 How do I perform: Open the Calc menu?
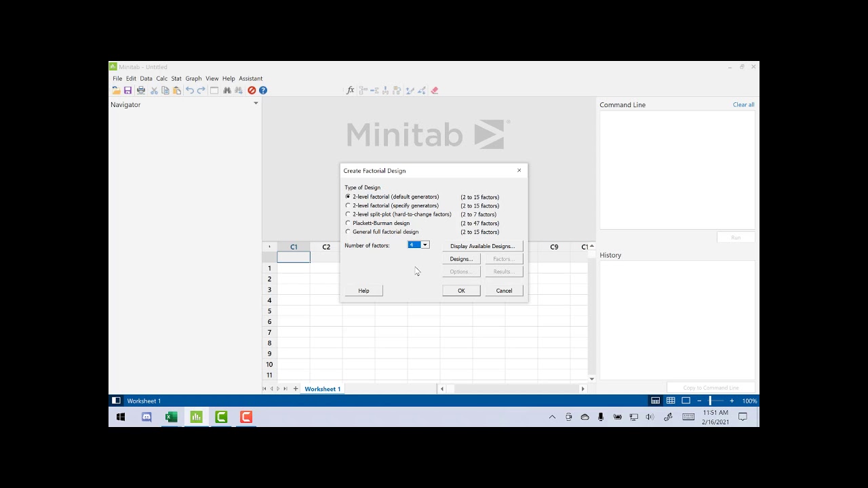(x=161, y=79)
